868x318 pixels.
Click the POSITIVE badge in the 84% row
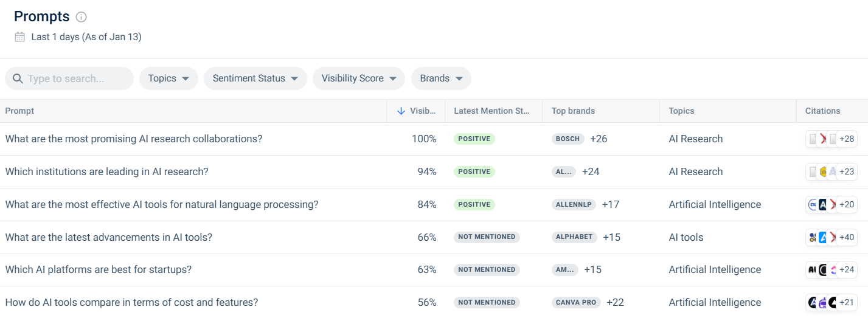click(474, 204)
